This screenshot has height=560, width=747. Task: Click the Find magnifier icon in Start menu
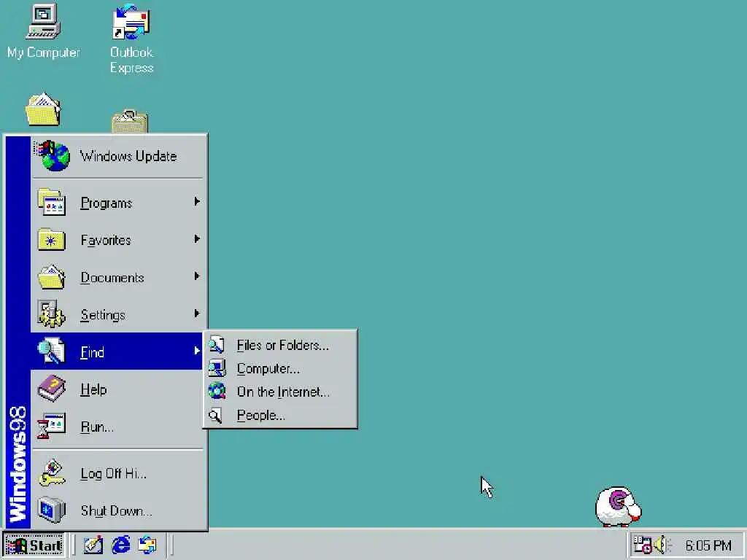[x=52, y=351]
